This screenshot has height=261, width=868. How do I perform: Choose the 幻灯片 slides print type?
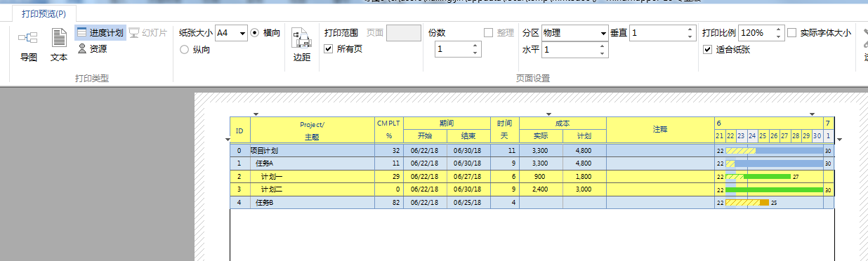147,32
